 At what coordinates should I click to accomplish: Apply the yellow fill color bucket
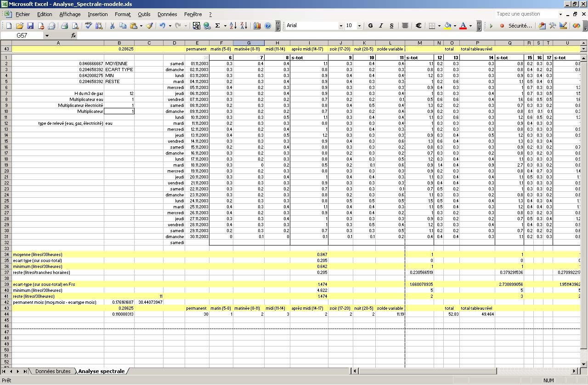(448, 26)
